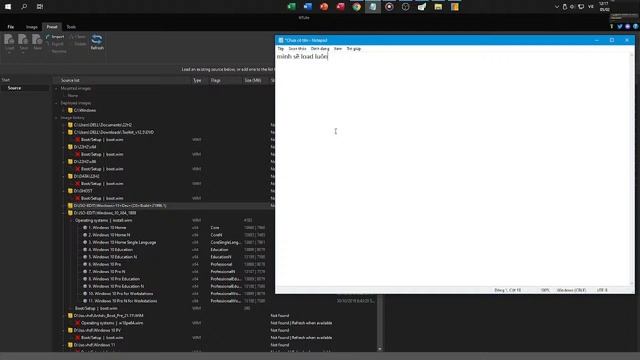Click red X icon under D:\GHOST
This screenshot has height=360, width=640.
(77, 198)
